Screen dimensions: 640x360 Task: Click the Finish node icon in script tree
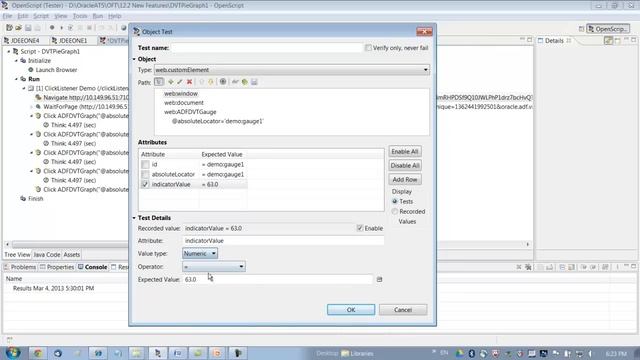point(23,198)
